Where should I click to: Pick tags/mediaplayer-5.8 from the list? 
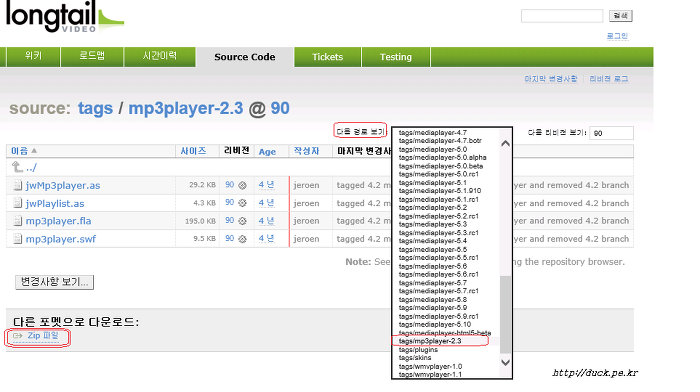click(433, 300)
